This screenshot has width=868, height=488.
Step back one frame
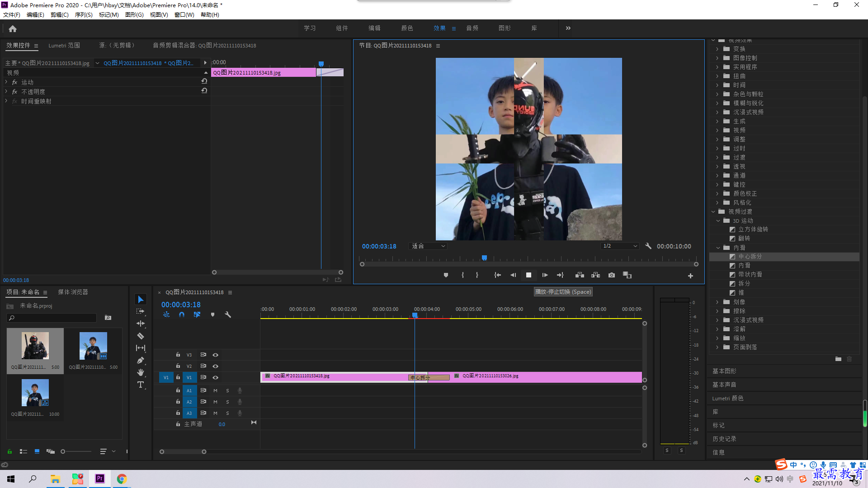click(513, 275)
